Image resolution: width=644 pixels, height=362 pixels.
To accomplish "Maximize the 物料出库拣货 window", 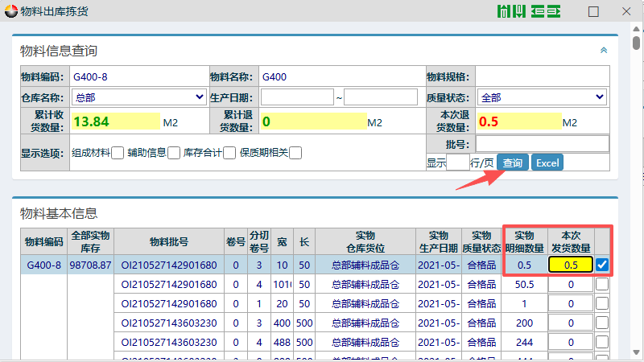I will 593,12.
